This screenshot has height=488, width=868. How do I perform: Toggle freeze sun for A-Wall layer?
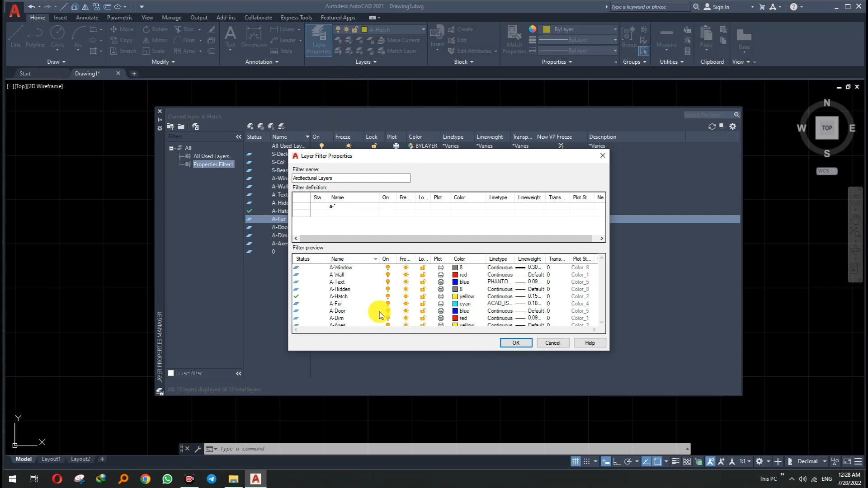[x=406, y=275]
